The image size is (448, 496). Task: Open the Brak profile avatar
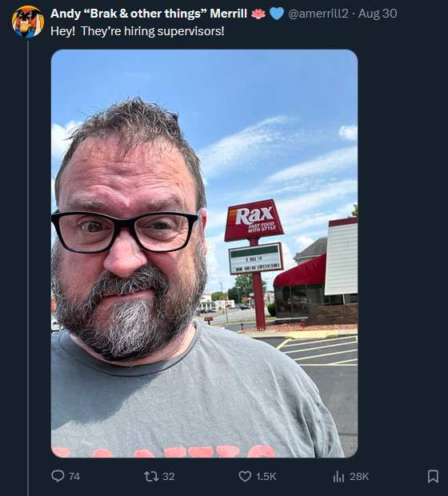[x=28, y=22]
